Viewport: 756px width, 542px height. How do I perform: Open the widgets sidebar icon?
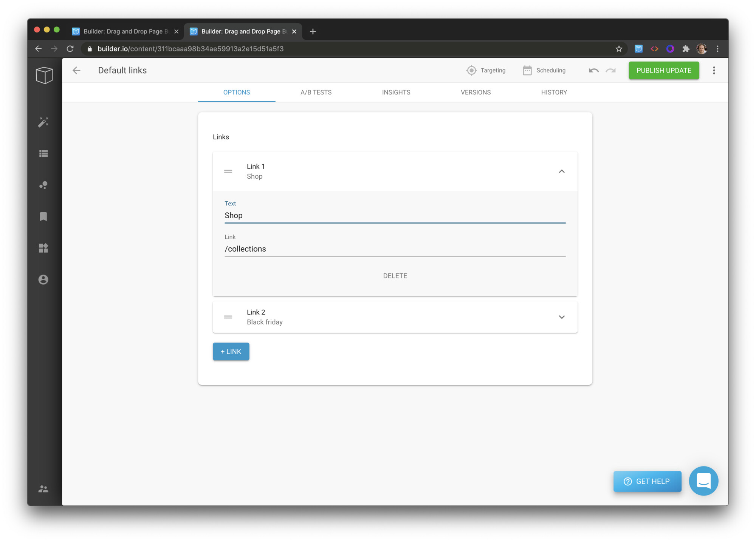tap(43, 248)
